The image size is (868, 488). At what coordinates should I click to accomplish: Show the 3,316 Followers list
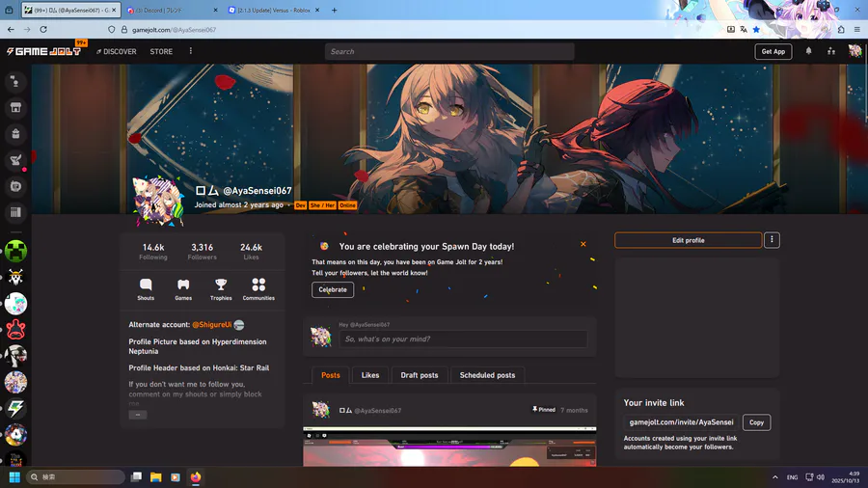203,252
